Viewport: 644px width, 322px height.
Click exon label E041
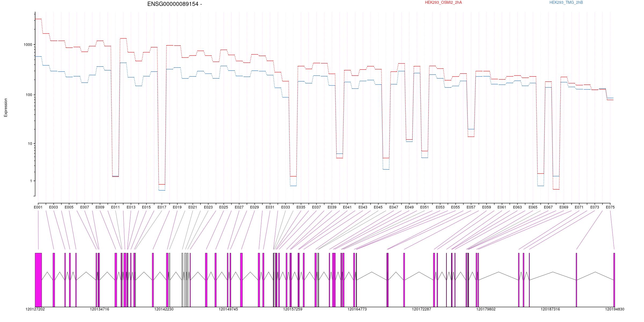pos(347,207)
